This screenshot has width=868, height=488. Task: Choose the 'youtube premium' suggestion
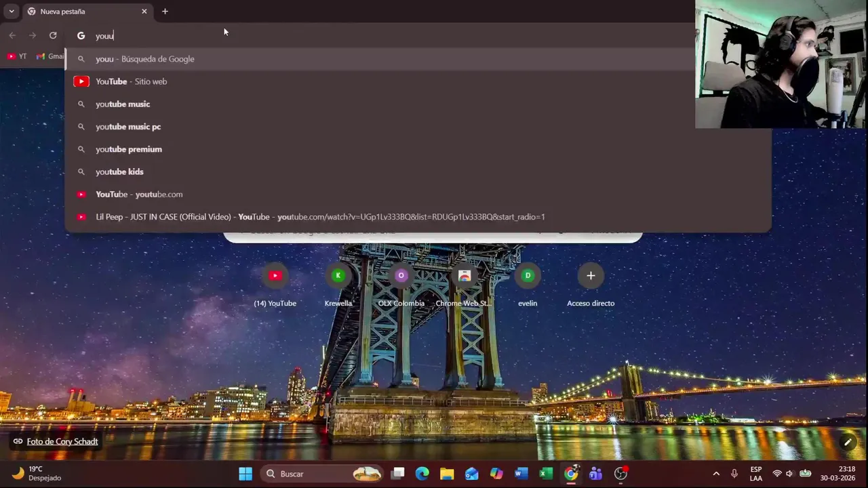click(x=418, y=149)
